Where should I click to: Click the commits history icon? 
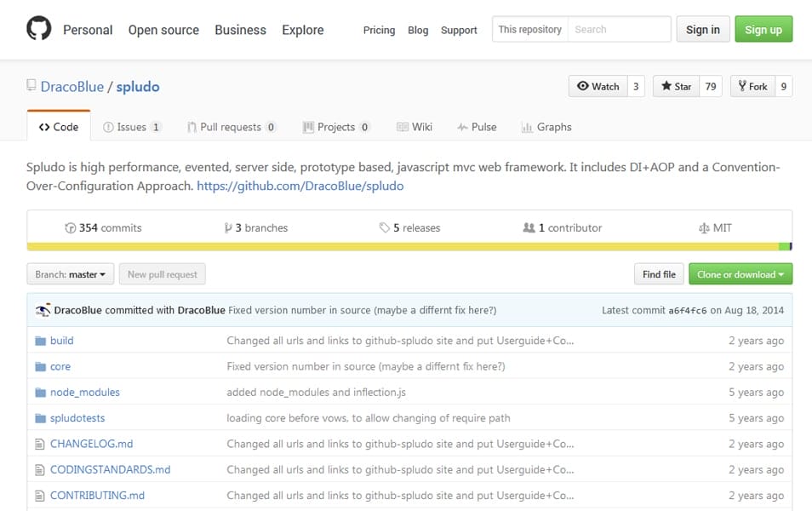coord(71,227)
